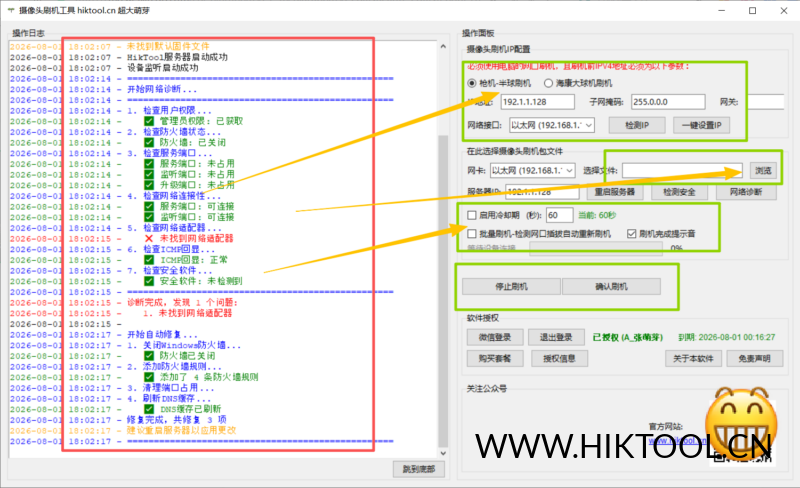Click the 微信登录 button

[x=495, y=337]
